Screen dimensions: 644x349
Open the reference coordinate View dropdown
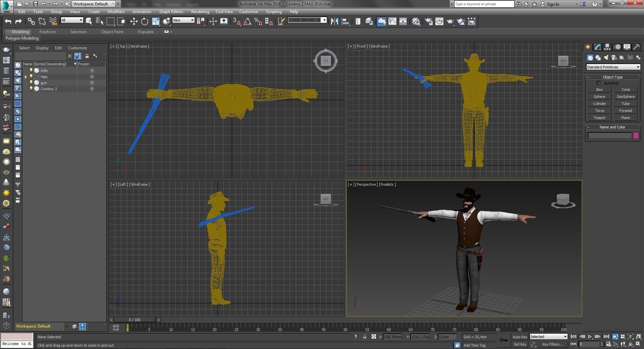(x=183, y=20)
